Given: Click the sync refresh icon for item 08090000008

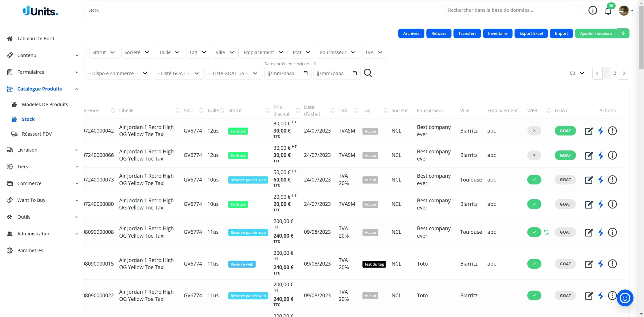Looking at the screenshot, I should point(546,232).
